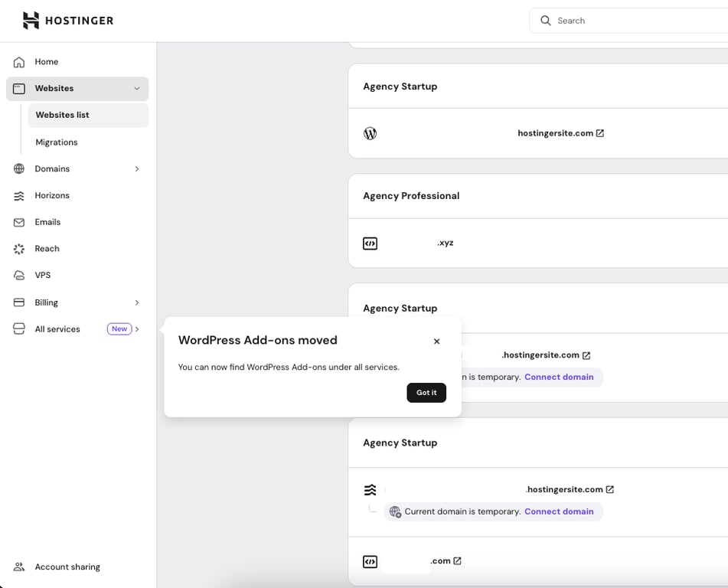
Task: Click the VPS cloud server icon
Action: (x=19, y=276)
